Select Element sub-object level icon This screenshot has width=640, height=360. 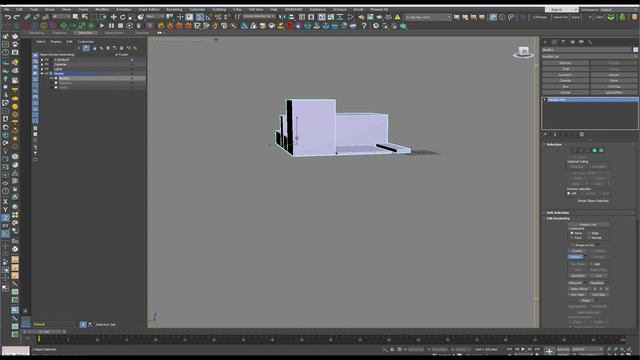pyautogui.click(x=601, y=151)
